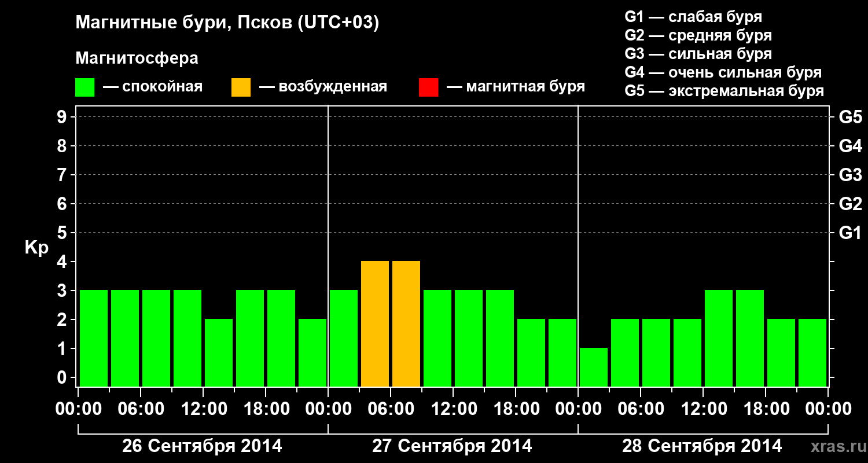
Task: Click the first green bar of 26 September
Action: tap(94, 338)
